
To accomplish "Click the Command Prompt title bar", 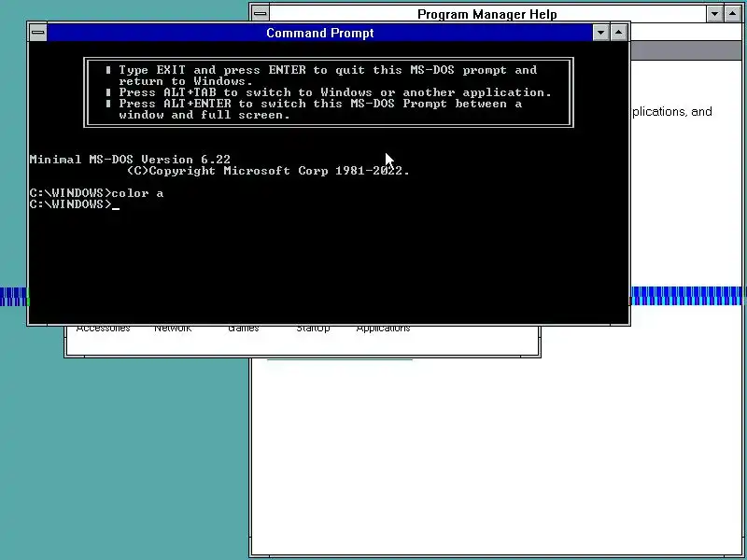I will [319, 33].
